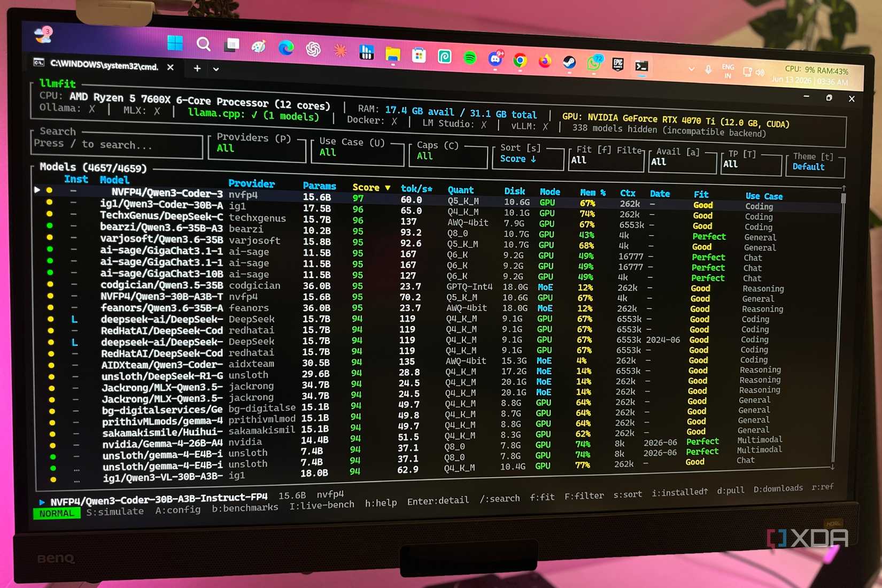
Task: Launch Google Chrome from the taskbar
Action: pos(520,60)
